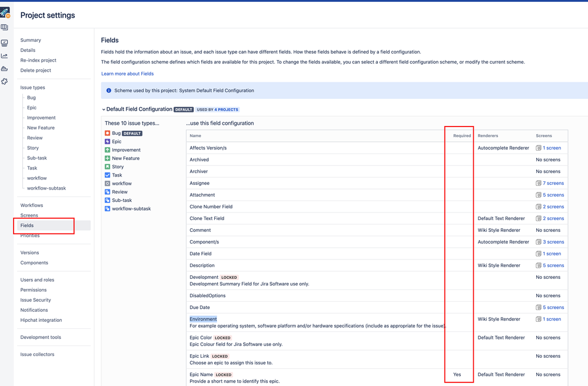Open the board icon in left rail
The height and width of the screenshot is (386, 588).
[x=5, y=27]
